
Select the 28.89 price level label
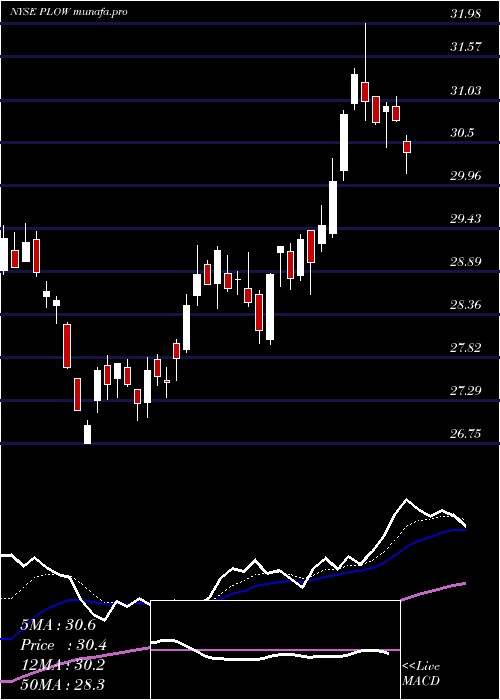(466, 261)
